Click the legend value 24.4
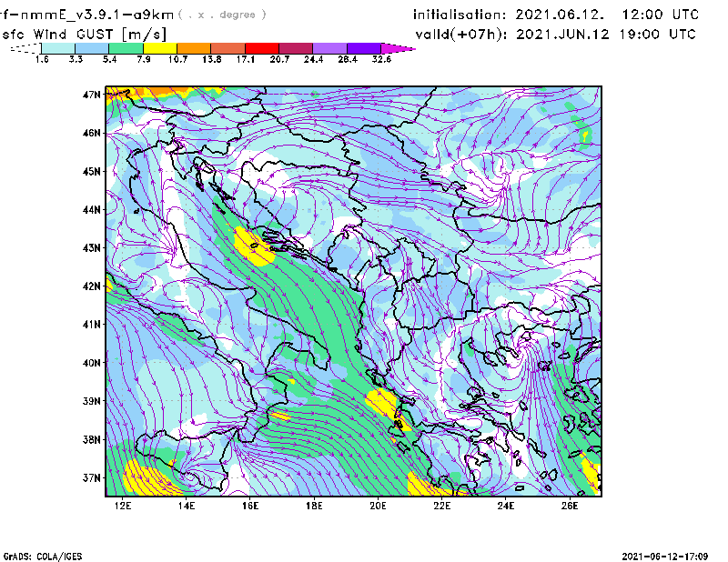Viewport: 728px width, 562px height. coord(313,59)
